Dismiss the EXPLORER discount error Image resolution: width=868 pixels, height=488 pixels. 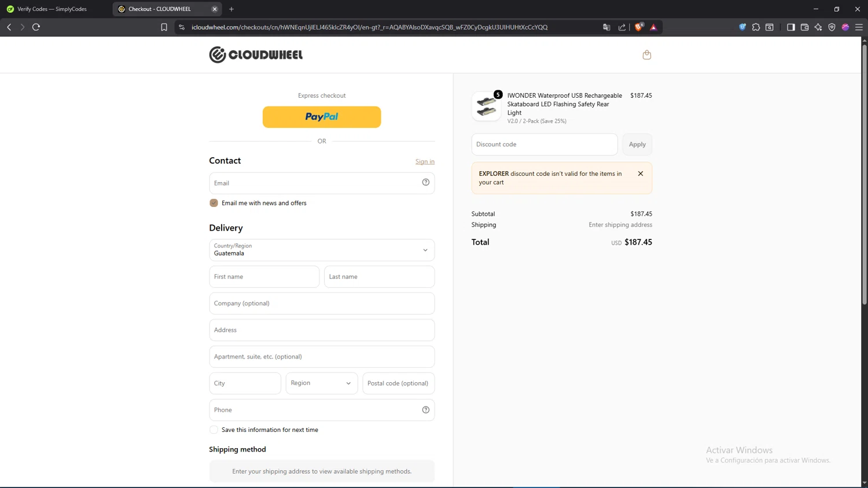pyautogui.click(x=641, y=173)
